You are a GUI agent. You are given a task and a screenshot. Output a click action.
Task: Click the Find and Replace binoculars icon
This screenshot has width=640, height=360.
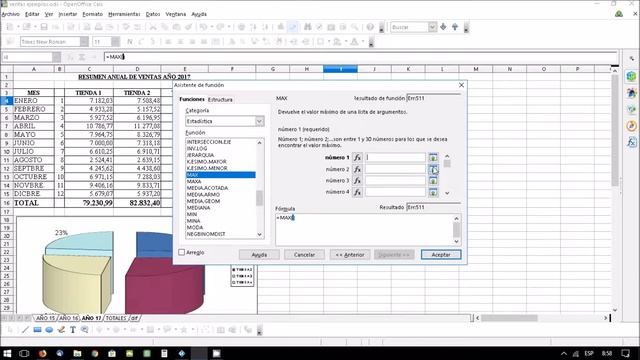pos(307,27)
